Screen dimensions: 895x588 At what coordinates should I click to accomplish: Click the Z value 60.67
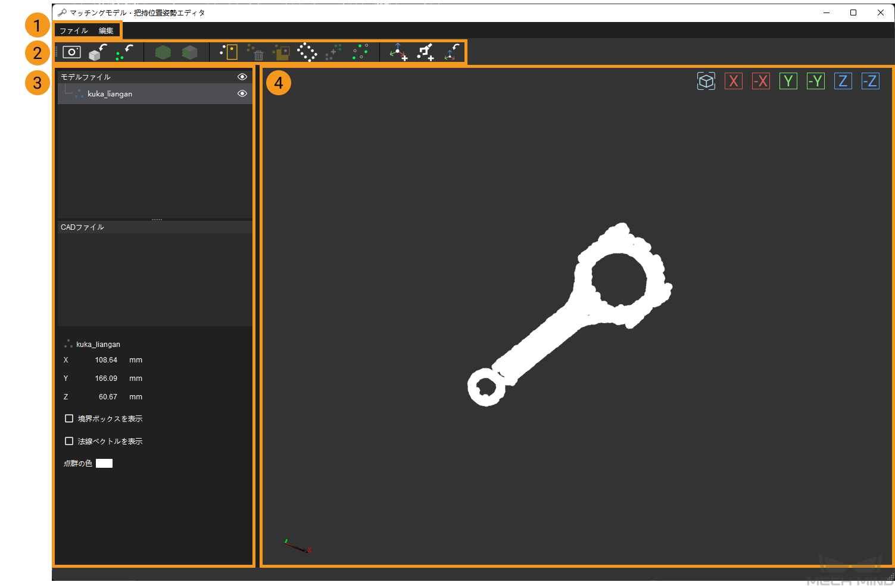click(108, 397)
